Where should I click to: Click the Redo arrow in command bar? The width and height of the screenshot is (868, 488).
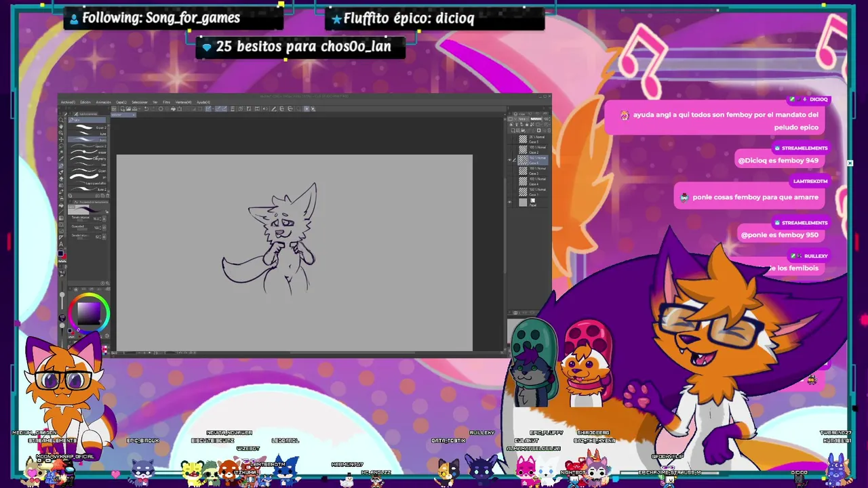coord(153,109)
